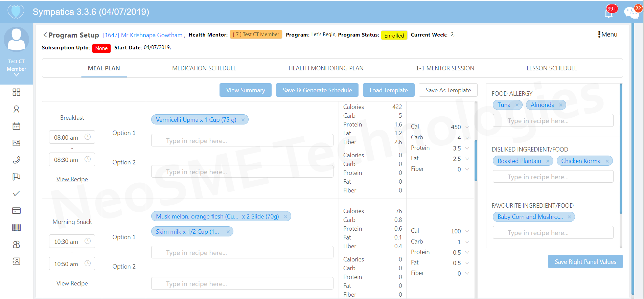644x299 pixels.
Task: Remove Vermicelli Upma recipe tag
Action: pyautogui.click(x=243, y=120)
